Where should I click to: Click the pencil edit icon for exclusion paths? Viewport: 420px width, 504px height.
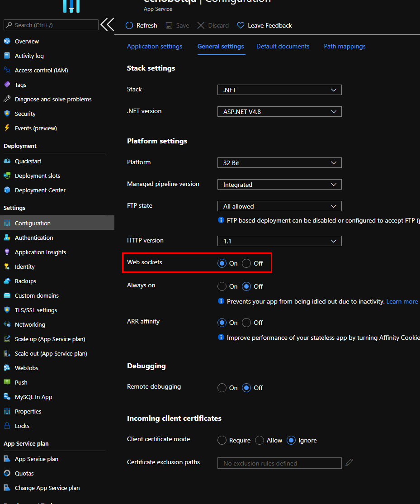click(349, 462)
